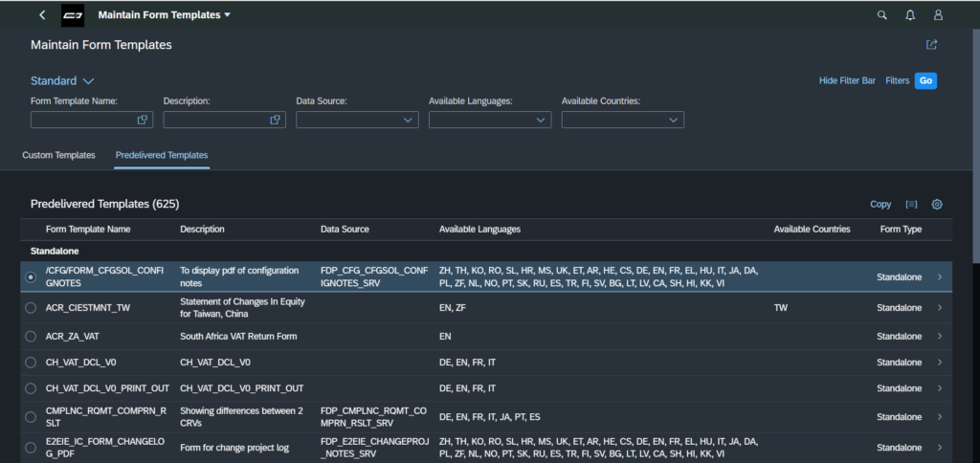Open the search icon in header
The height and width of the screenshot is (463, 980).
(x=881, y=15)
